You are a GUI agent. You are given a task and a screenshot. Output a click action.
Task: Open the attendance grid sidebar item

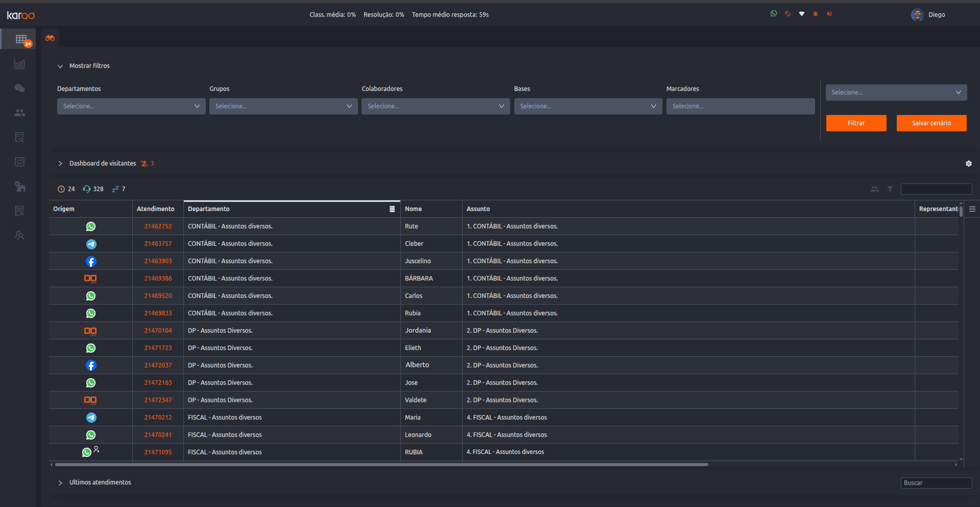tap(21, 39)
